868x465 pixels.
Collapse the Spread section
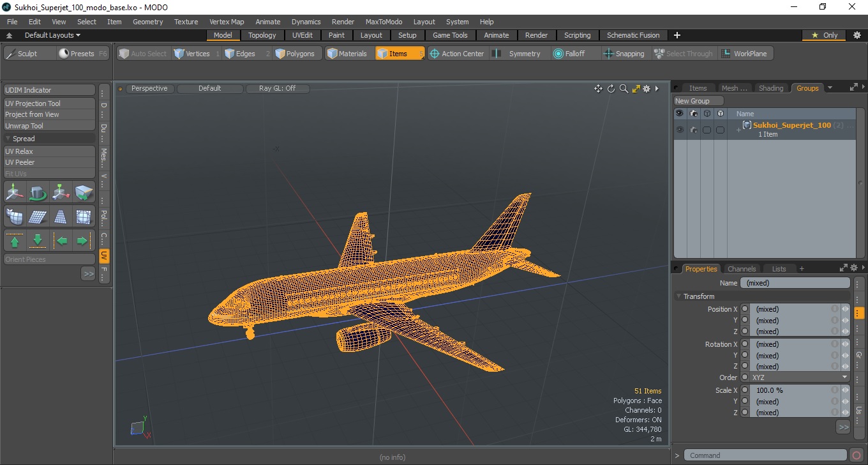click(8, 139)
